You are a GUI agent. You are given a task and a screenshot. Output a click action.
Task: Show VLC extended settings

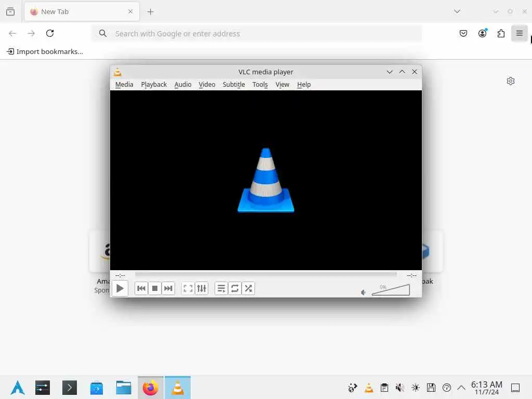tap(202, 288)
